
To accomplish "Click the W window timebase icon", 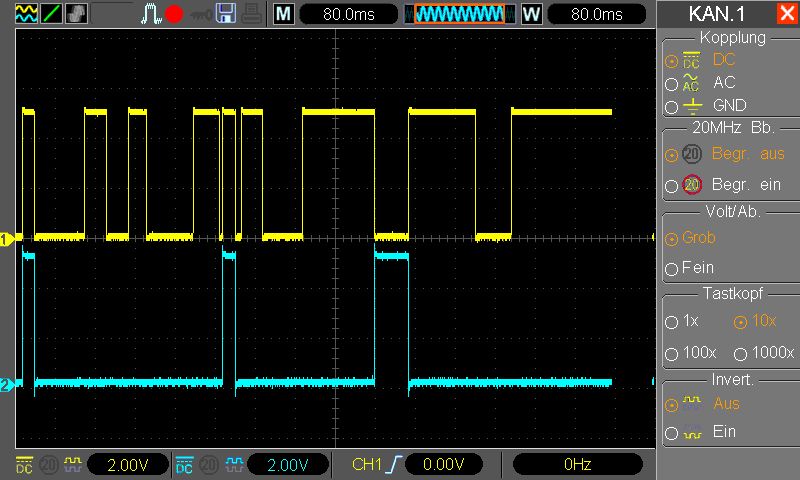I will (531, 14).
